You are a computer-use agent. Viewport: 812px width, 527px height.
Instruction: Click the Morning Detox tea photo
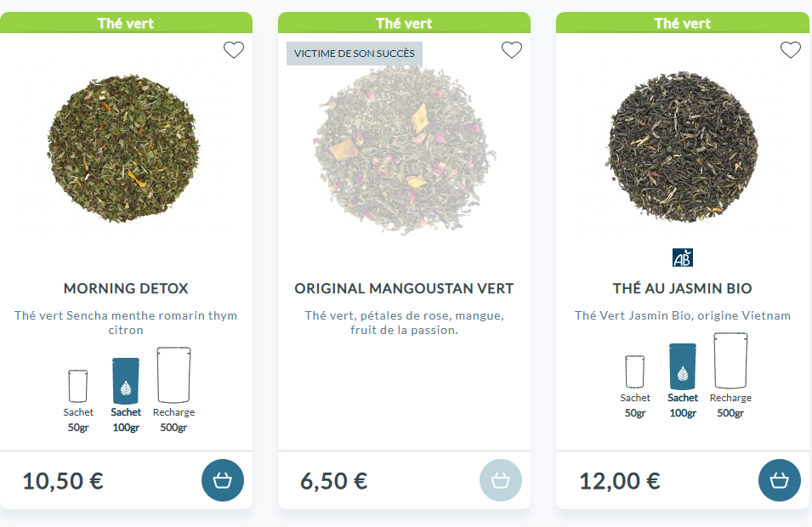tap(125, 149)
